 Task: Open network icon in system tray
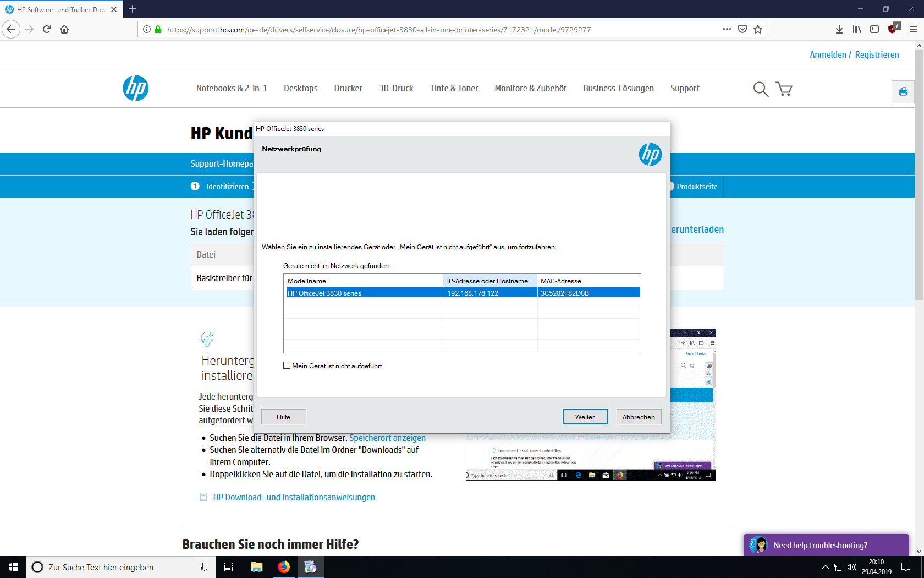point(839,567)
